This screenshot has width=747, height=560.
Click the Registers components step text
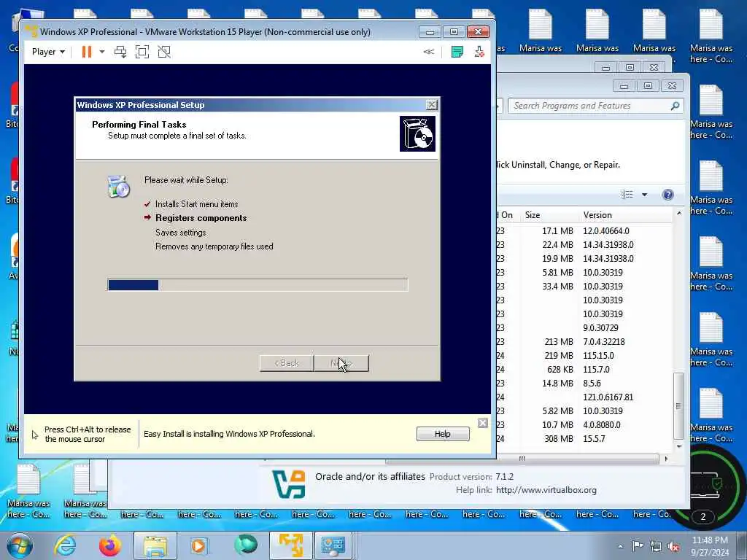[x=201, y=218]
